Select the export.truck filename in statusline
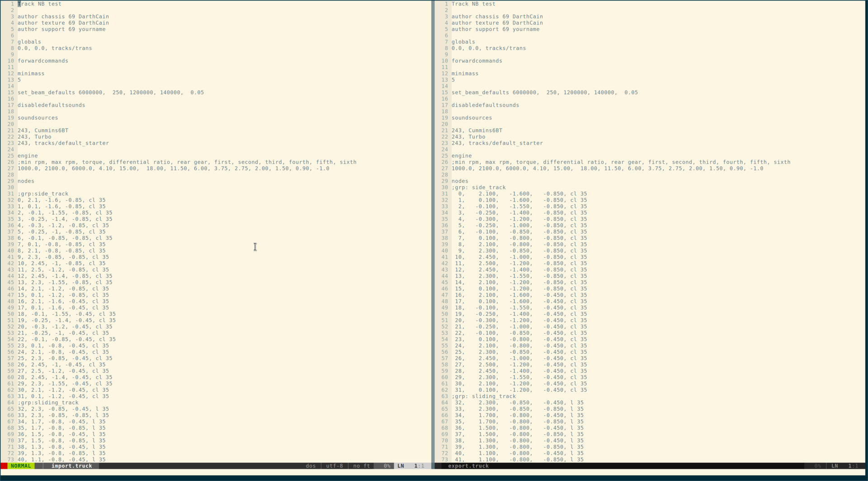 tap(468, 466)
